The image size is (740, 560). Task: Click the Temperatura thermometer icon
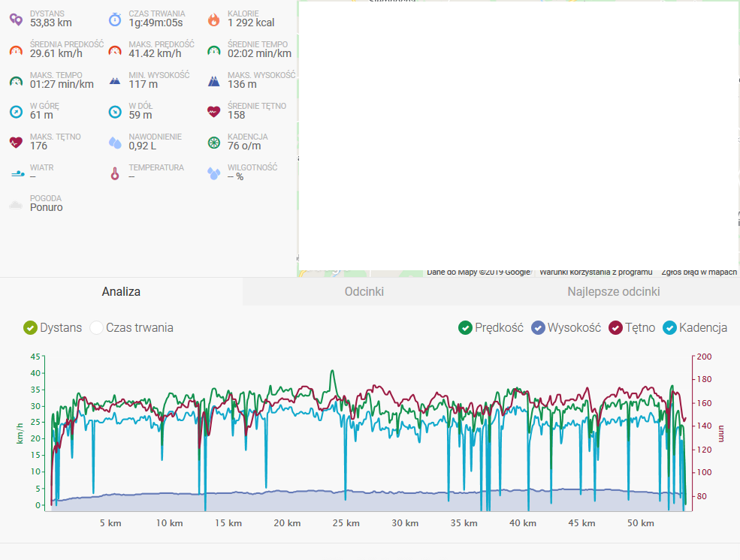(115, 173)
